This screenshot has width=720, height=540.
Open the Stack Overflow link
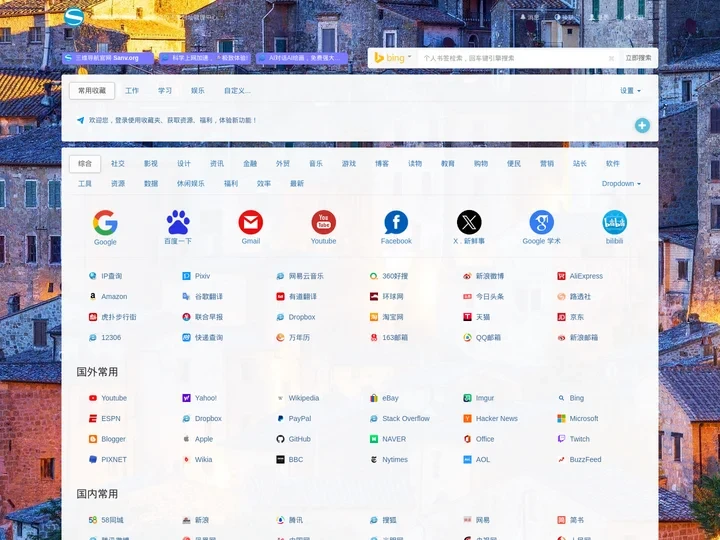click(x=406, y=418)
